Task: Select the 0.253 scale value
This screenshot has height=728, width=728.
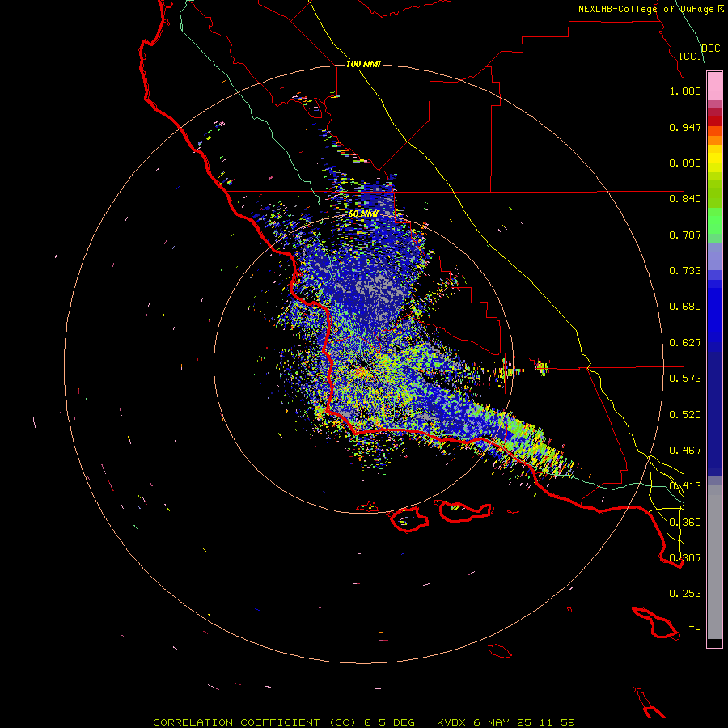Action: [685, 594]
